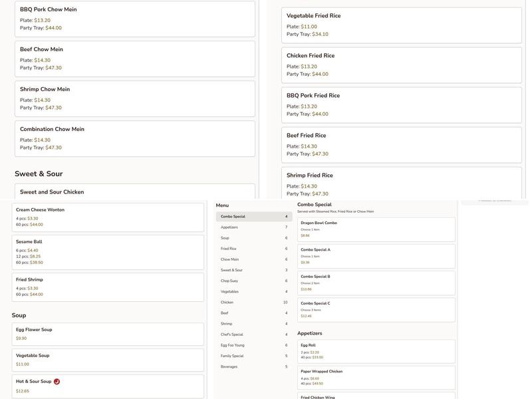Select the Combination Chow Mein item
This screenshot has height=399, width=532.
tap(134, 138)
